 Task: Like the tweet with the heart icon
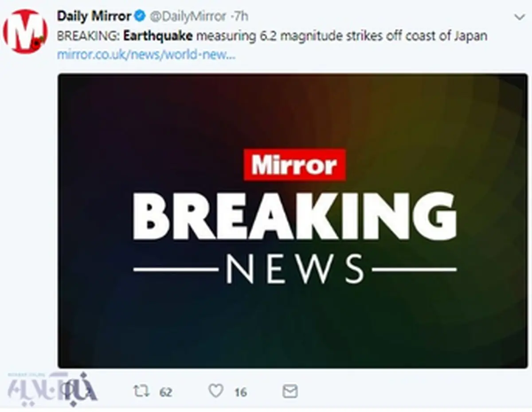[x=216, y=391]
